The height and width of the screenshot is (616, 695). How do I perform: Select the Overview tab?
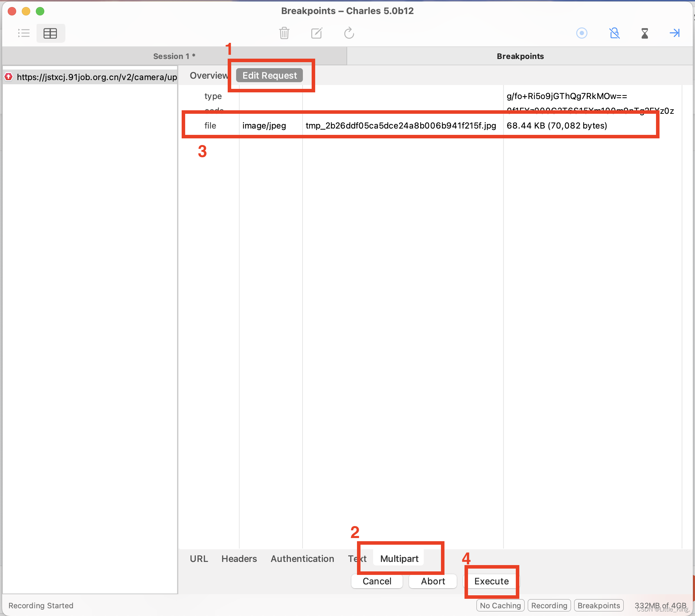point(209,76)
